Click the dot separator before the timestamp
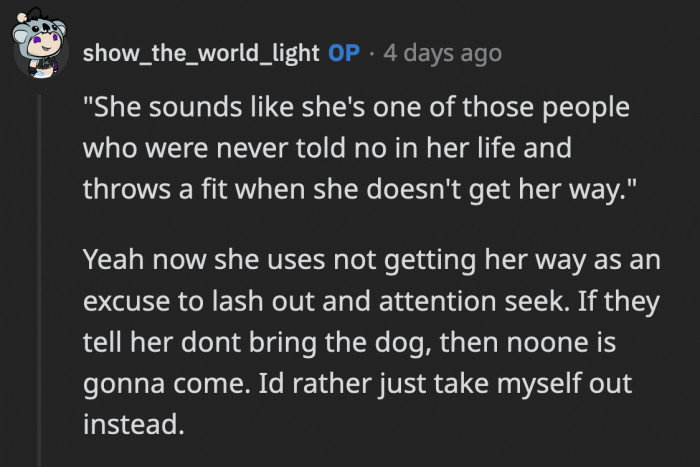700x467 pixels. (371, 53)
